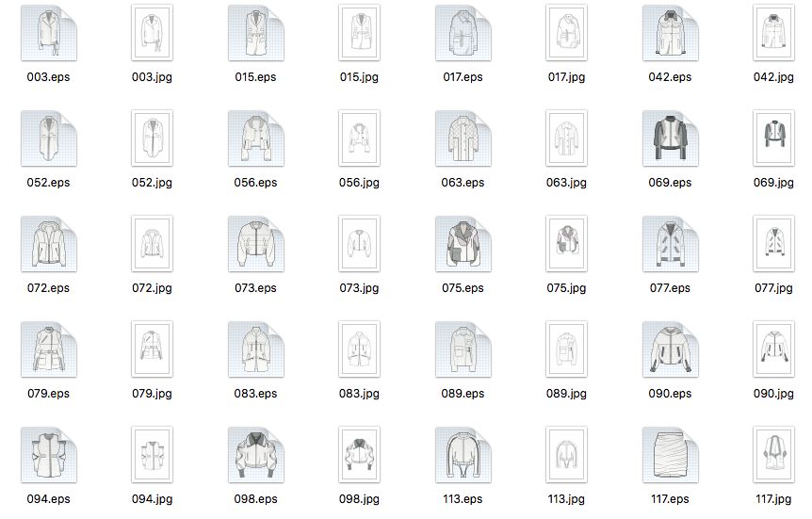Image resolution: width=812 pixels, height=519 pixels.
Task: Click the file name label 069.jpg
Action: pos(773,183)
